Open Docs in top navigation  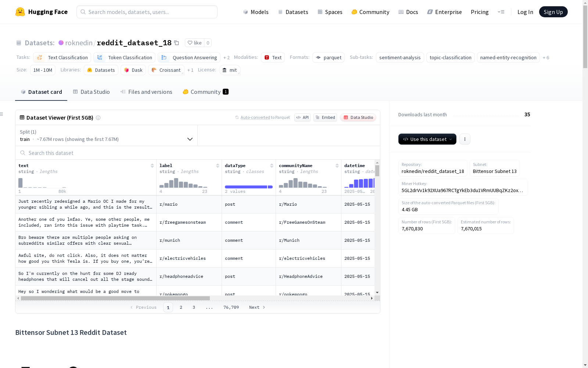click(408, 12)
